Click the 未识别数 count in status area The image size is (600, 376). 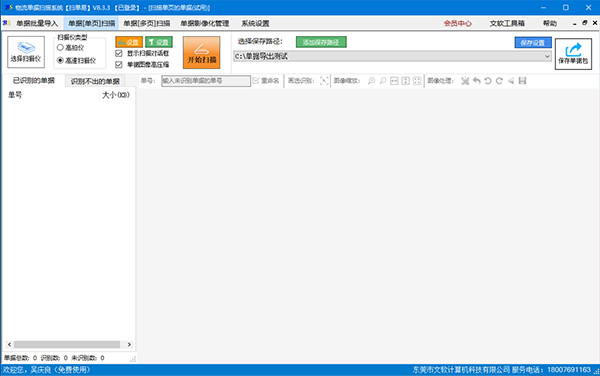tap(88, 358)
